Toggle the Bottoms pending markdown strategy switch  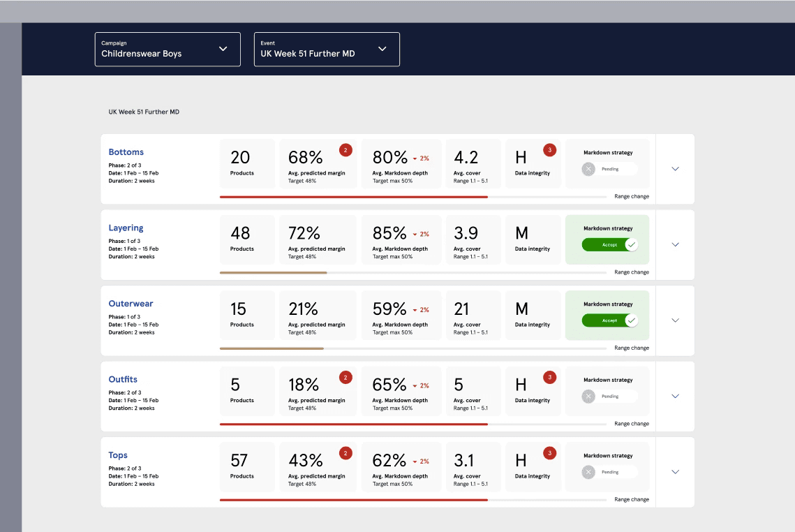(x=609, y=169)
